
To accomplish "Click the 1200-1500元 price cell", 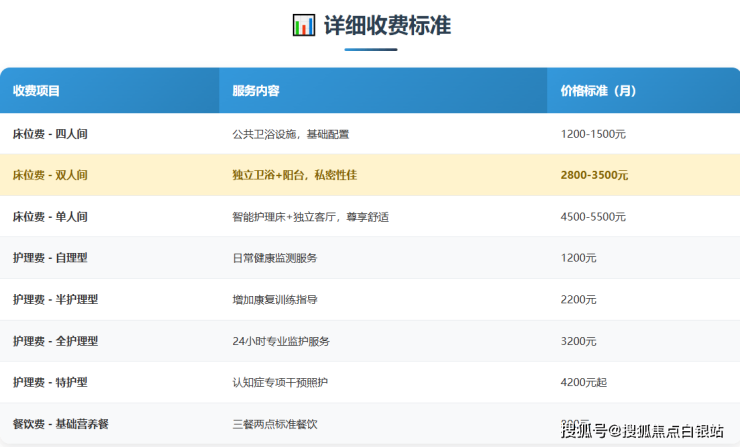I will pos(593,133).
